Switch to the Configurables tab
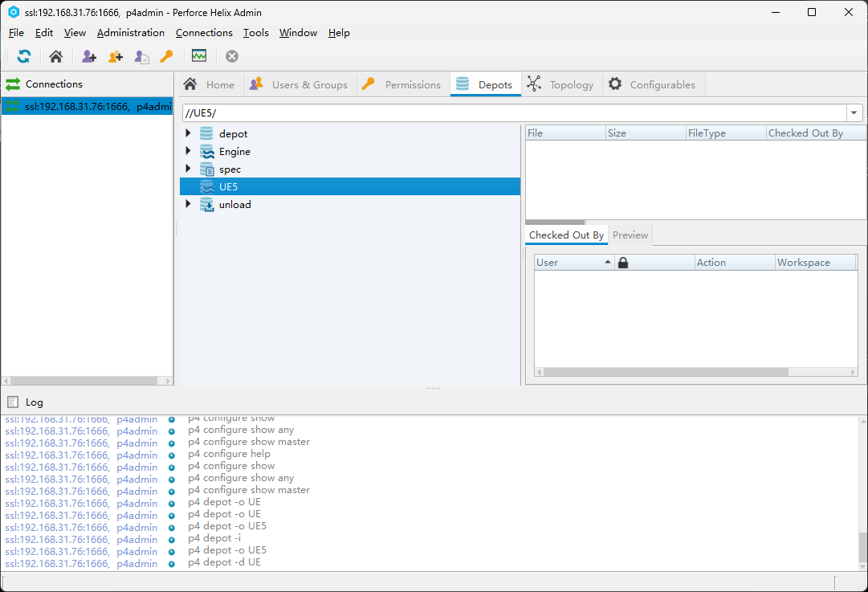The height and width of the screenshot is (592, 868). [653, 84]
